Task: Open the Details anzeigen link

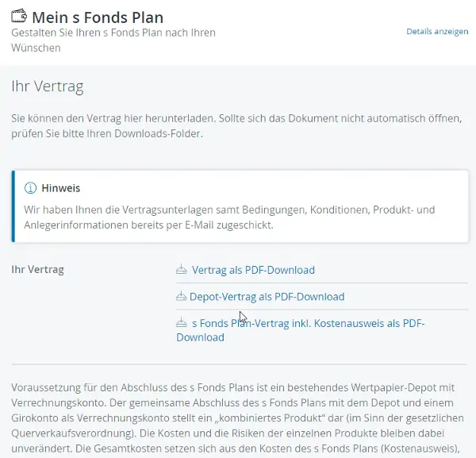Action: click(437, 32)
